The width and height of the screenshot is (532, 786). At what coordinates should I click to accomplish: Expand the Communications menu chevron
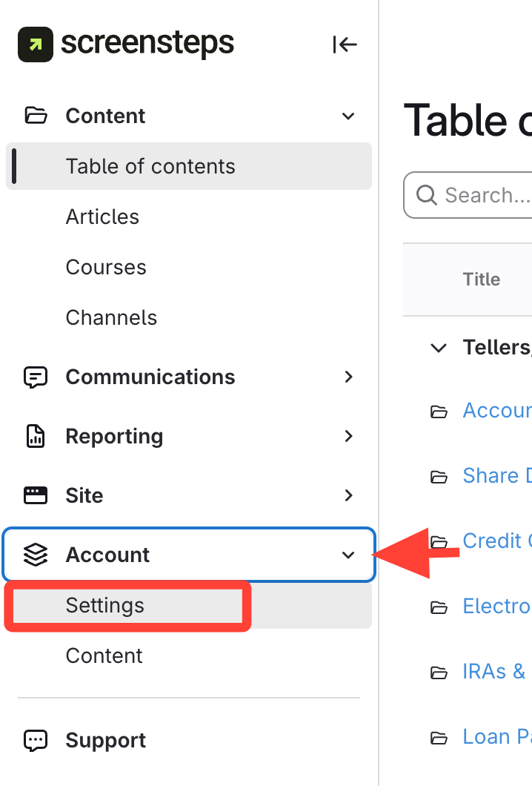[x=348, y=377]
